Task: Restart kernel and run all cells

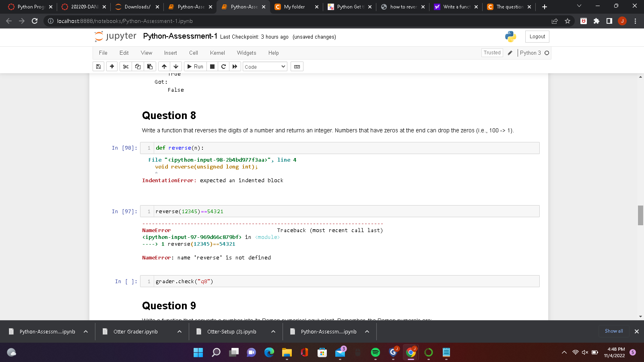Action: [x=235, y=67]
